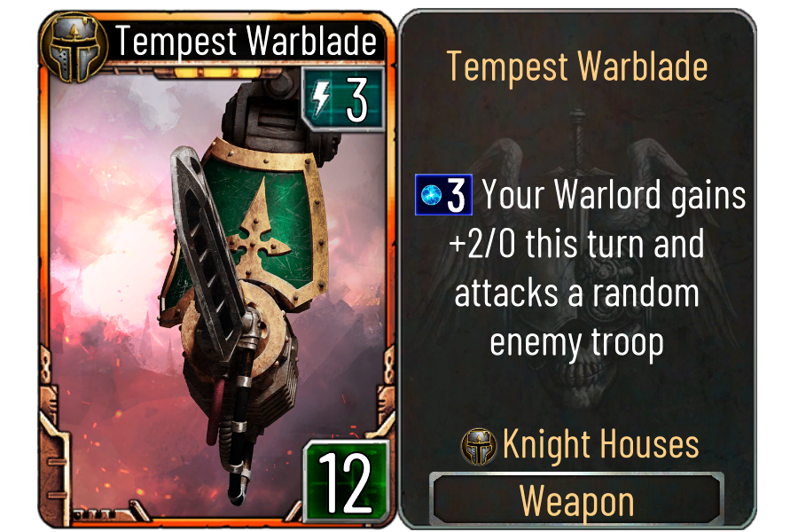
Task: Click the ability cost number 3
Action: click(456, 195)
